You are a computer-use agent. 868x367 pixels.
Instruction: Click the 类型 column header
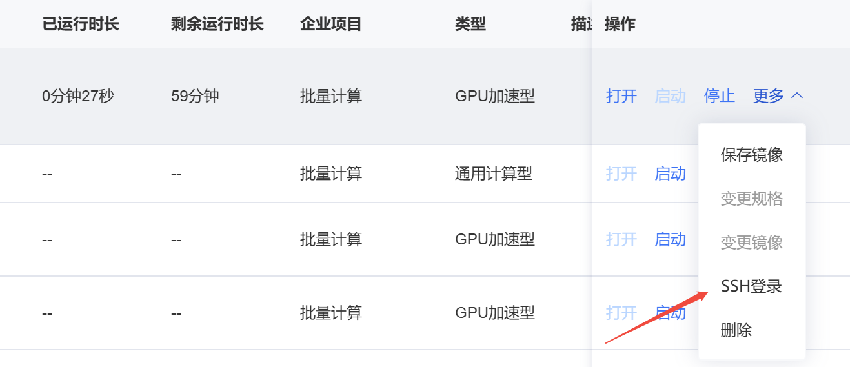[470, 25]
